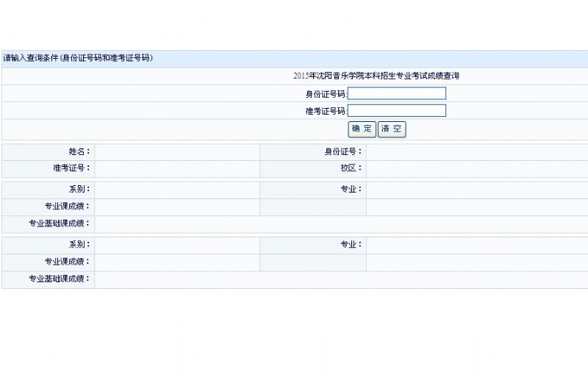The height and width of the screenshot is (377, 588).
Task: Click the 准考证号码 label beside the input
Action: click(x=325, y=111)
